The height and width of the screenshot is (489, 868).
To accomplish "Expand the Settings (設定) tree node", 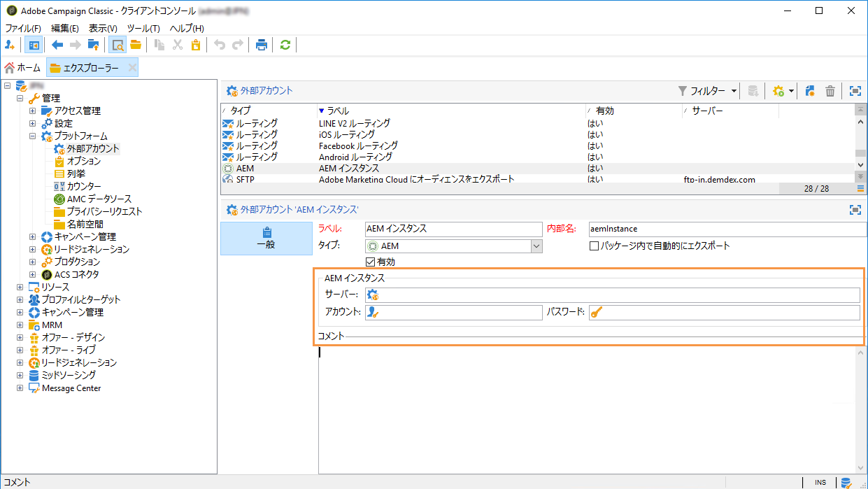I will point(33,123).
